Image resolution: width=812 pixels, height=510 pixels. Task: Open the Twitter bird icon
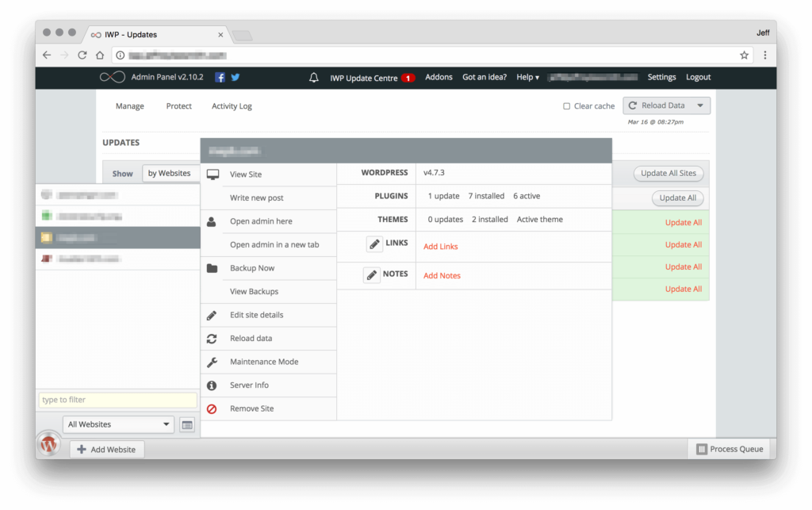(x=236, y=77)
